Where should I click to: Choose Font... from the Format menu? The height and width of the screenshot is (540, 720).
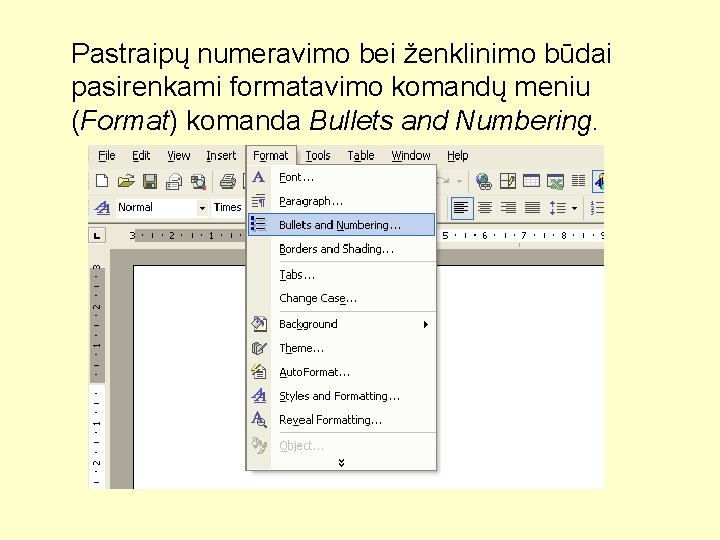tap(341, 178)
